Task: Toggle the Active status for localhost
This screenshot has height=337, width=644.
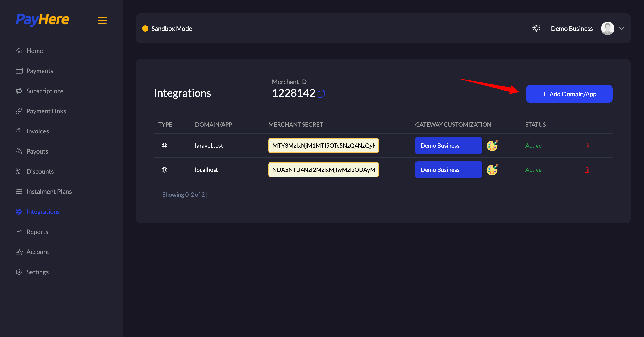Action: (533, 170)
